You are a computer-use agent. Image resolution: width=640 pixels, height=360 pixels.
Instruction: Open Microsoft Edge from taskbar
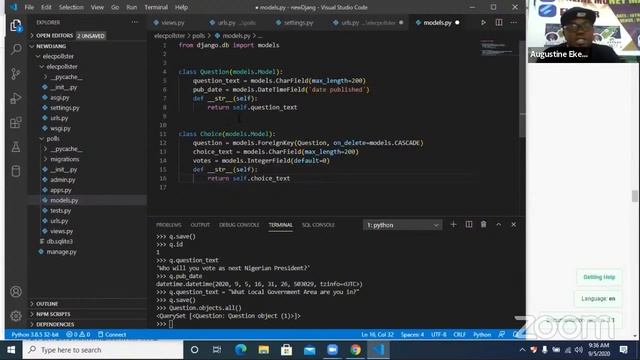click(x=241, y=350)
